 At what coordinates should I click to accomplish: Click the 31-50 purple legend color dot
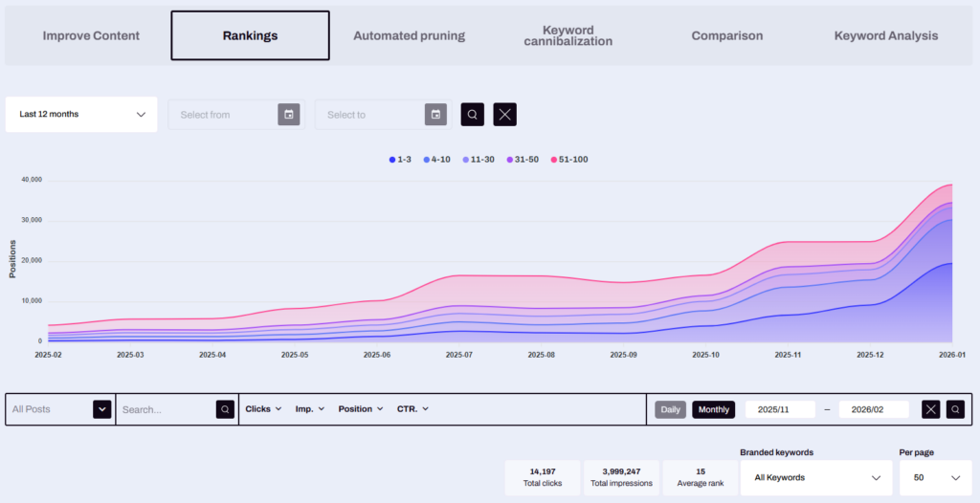pyautogui.click(x=510, y=160)
